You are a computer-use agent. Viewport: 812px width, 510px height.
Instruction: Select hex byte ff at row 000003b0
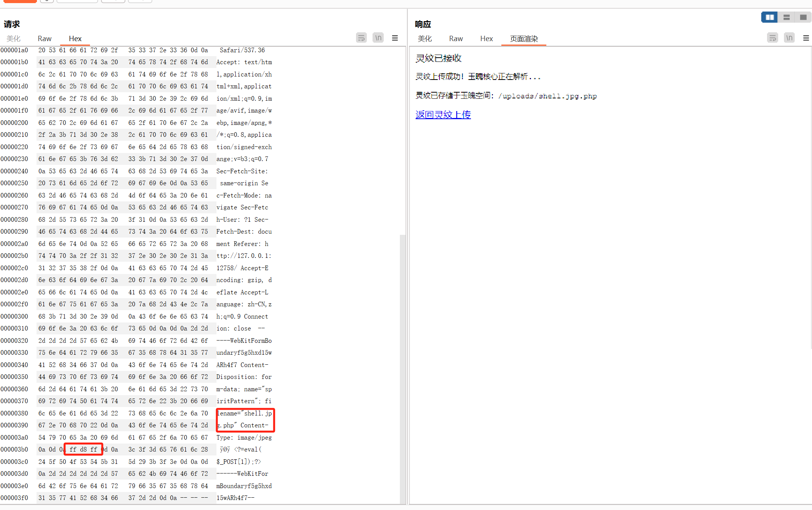[73, 449]
